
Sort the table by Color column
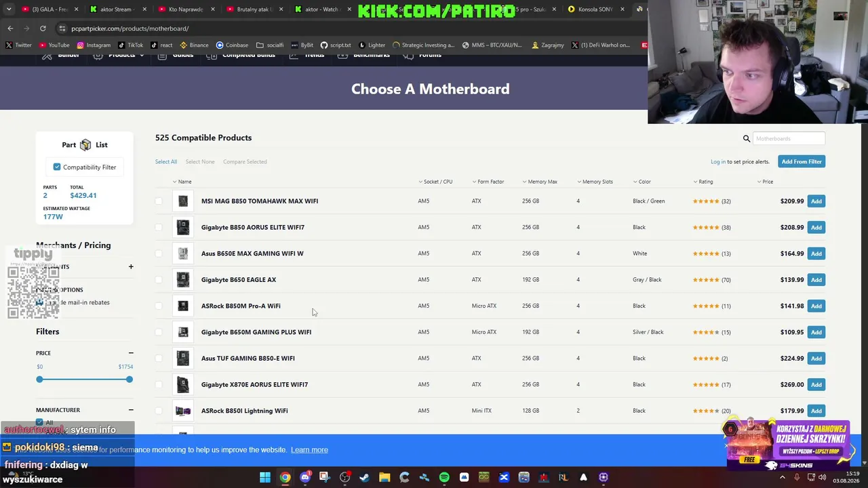[x=642, y=182]
